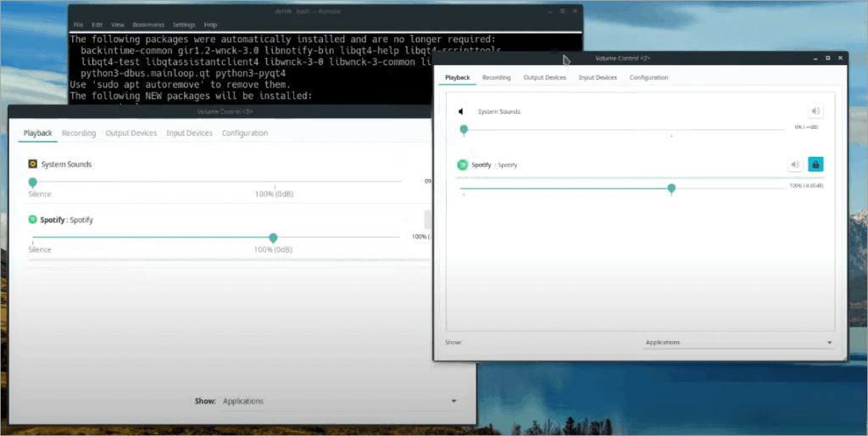This screenshot has width=868, height=436.
Task: Click '0% (-∞dB)' value in Volume Control <2>
Action: pyautogui.click(x=806, y=127)
